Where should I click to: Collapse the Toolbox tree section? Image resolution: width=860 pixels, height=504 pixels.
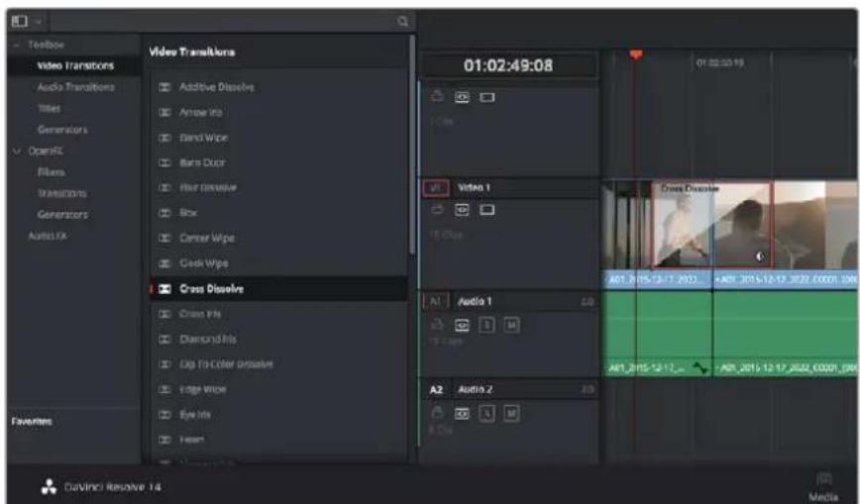tap(17, 45)
